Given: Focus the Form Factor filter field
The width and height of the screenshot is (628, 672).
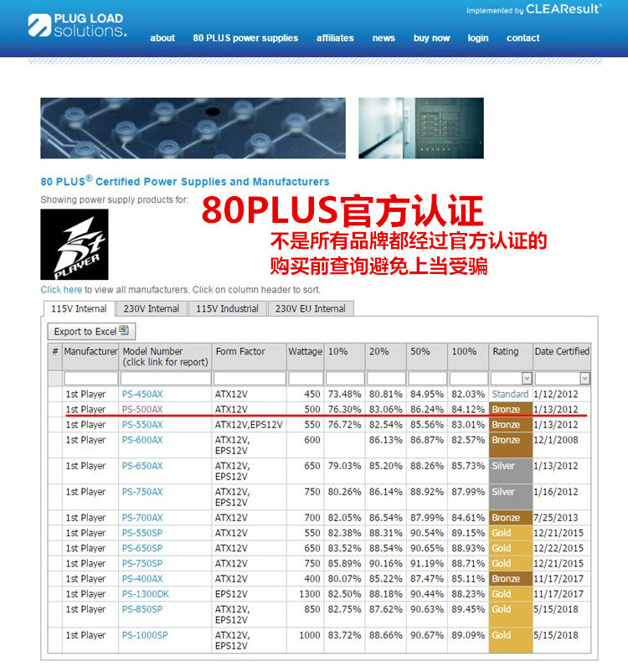Looking at the screenshot, I should 250,379.
